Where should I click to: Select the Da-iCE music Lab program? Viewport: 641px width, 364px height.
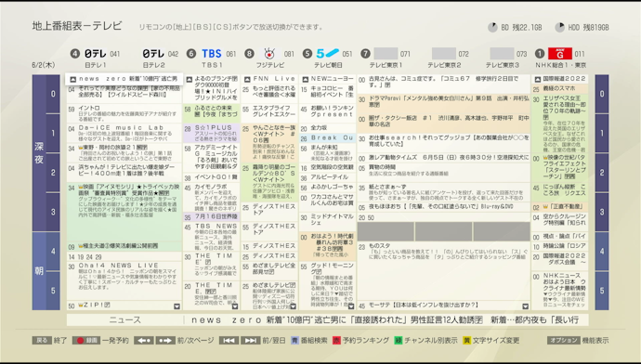[x=124, y=133]
